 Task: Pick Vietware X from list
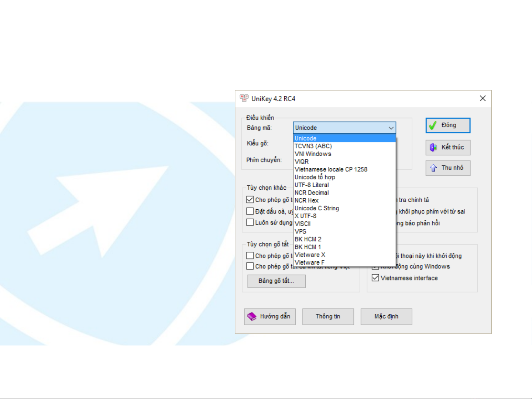344,255
